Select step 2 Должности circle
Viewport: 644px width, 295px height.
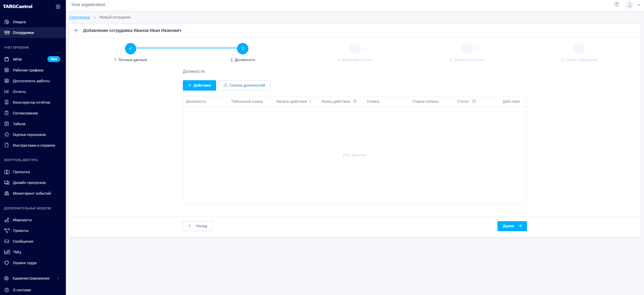click(243, 49)
